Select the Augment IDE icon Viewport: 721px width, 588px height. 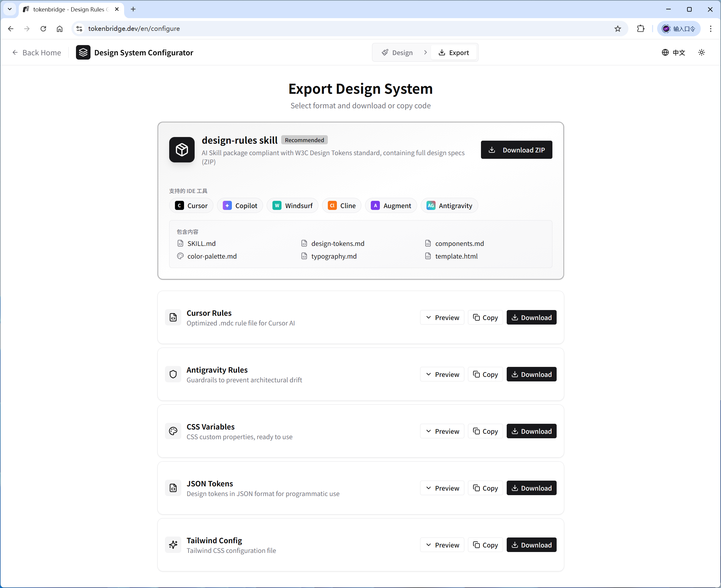pos(375,206)
